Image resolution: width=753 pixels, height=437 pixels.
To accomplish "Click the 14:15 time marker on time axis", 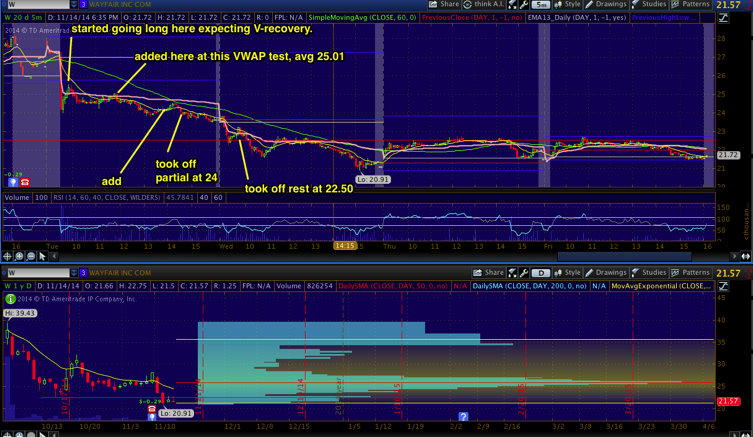I will (345, 245).
